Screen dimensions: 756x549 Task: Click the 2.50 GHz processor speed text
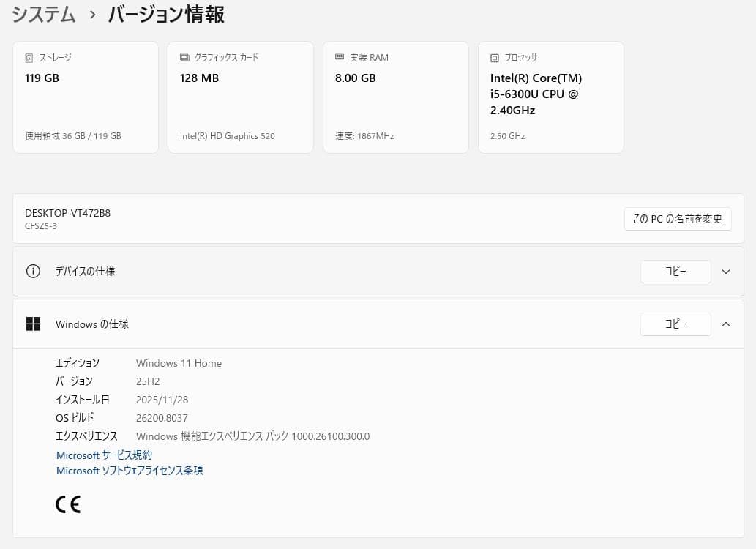(x=508, y=136)
